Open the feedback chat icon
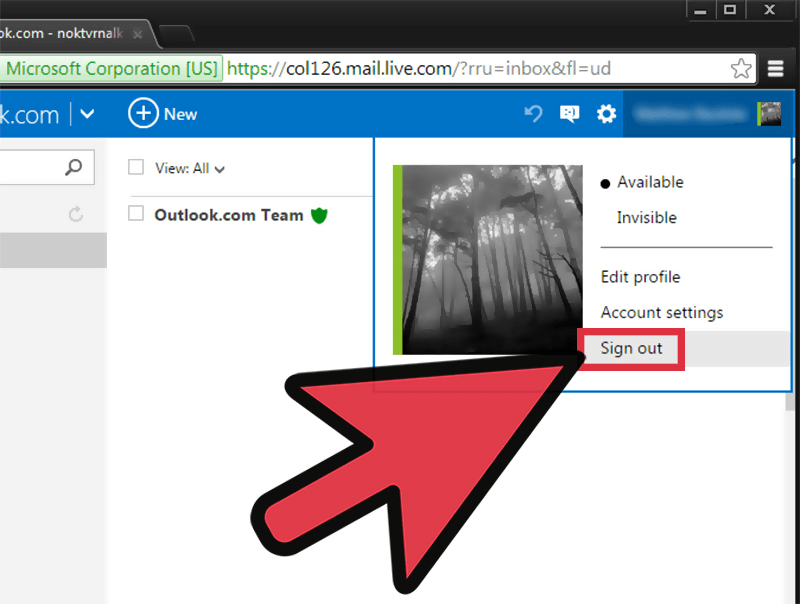Image resolution: width=800 pixels, height=604 pixels. (x=569, y=114)
